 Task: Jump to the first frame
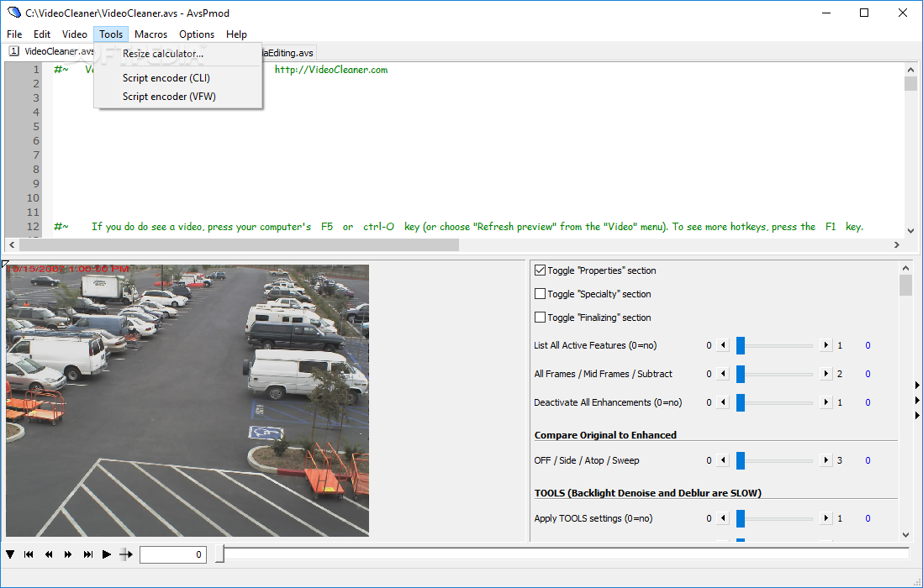(x=29, y=554)
